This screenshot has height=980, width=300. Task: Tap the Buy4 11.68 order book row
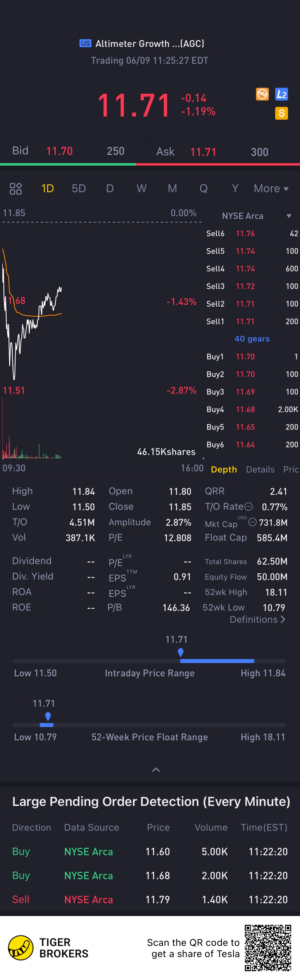(x=252, y=409)
